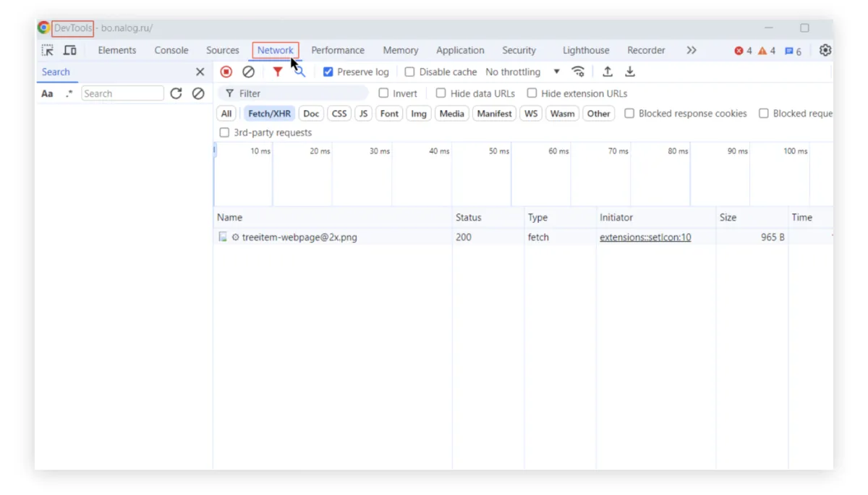Open the No throttling dropdown
The width and height of the screenshot is (868, 495).
pos(522,72)
